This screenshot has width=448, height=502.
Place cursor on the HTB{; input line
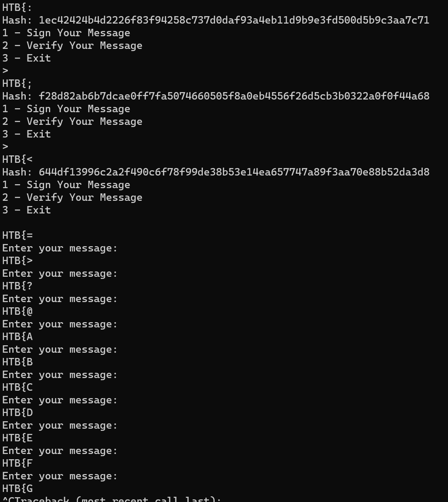[x=17, y=83]
